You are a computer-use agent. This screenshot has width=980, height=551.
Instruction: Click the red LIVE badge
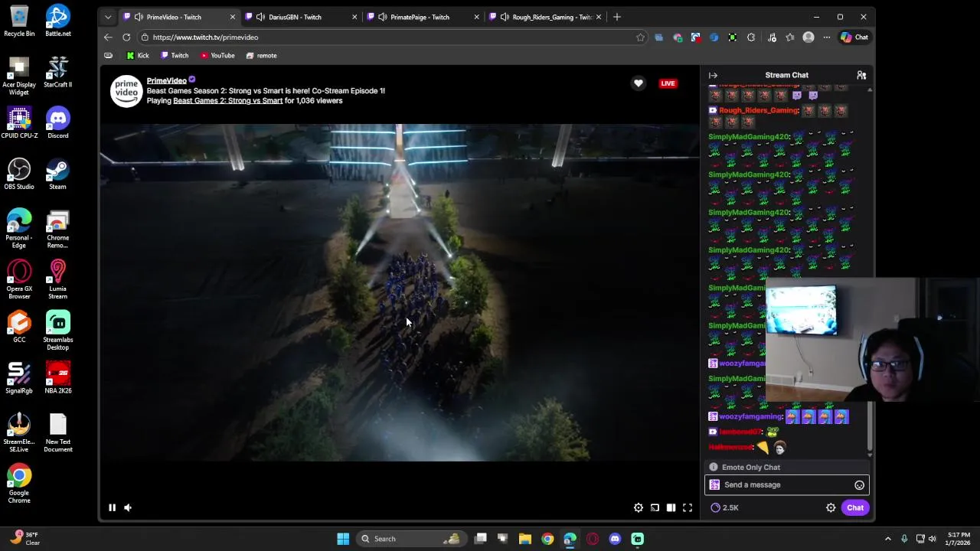(x=668, y=83)
